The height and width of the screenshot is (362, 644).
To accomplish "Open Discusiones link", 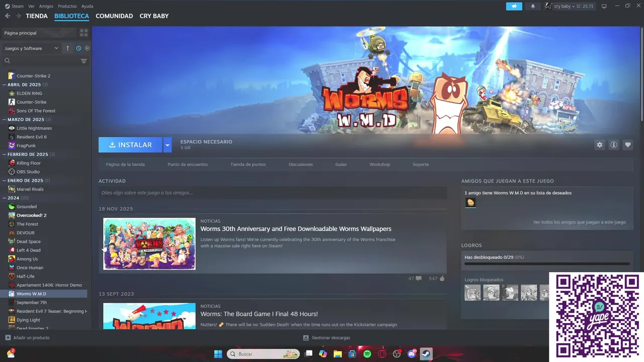I will pos(301,164).
